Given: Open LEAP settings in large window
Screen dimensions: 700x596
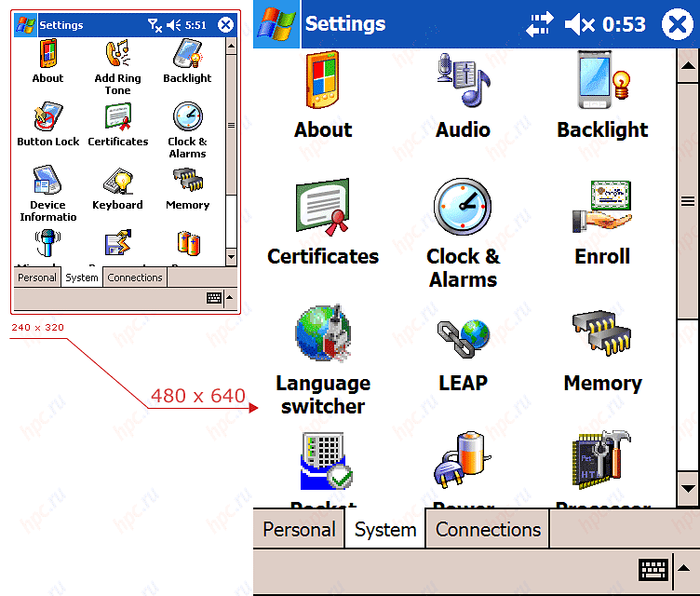Looking at the screenshot, I should point(463,355).
